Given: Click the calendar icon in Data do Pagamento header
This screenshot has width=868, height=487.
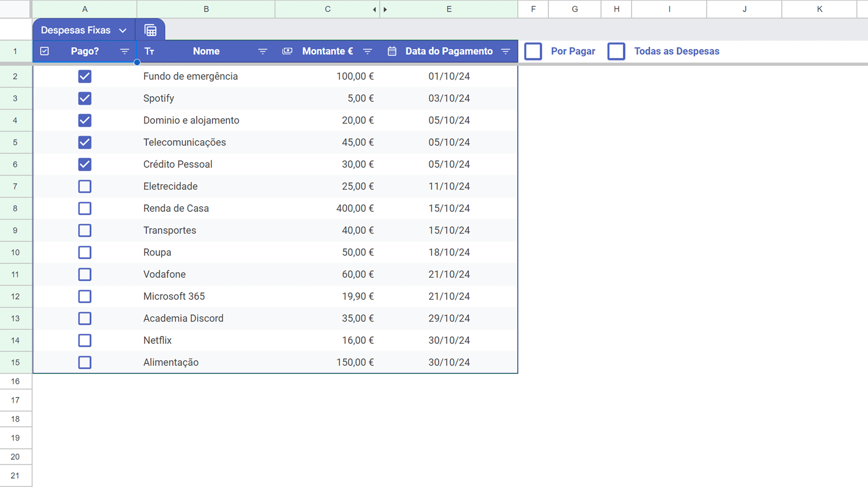Looking at the screenshot, I should click(392, 51).
